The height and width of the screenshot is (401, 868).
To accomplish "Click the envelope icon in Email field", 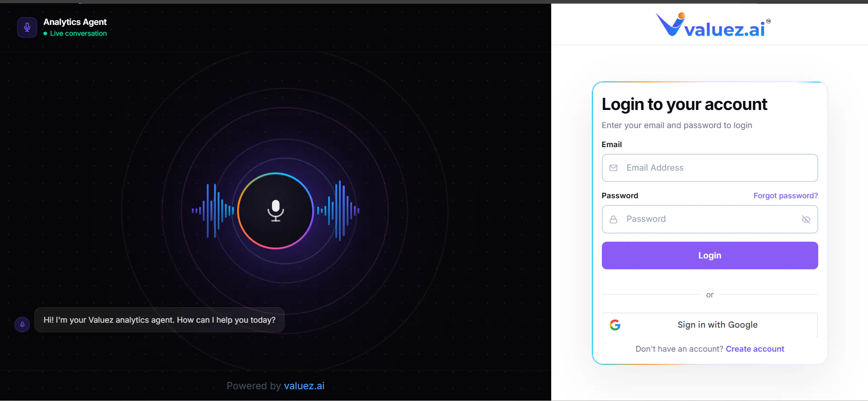I will coord(613,168).
